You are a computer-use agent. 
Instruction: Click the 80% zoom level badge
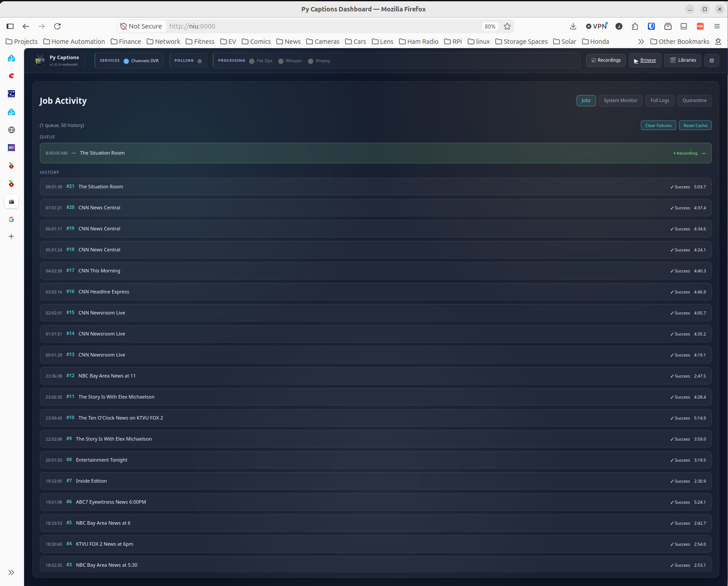coord(490,26)
